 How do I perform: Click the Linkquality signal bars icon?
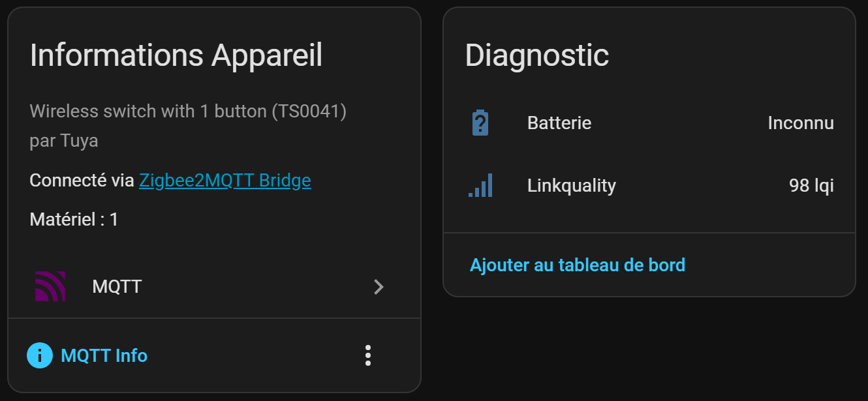480,186
